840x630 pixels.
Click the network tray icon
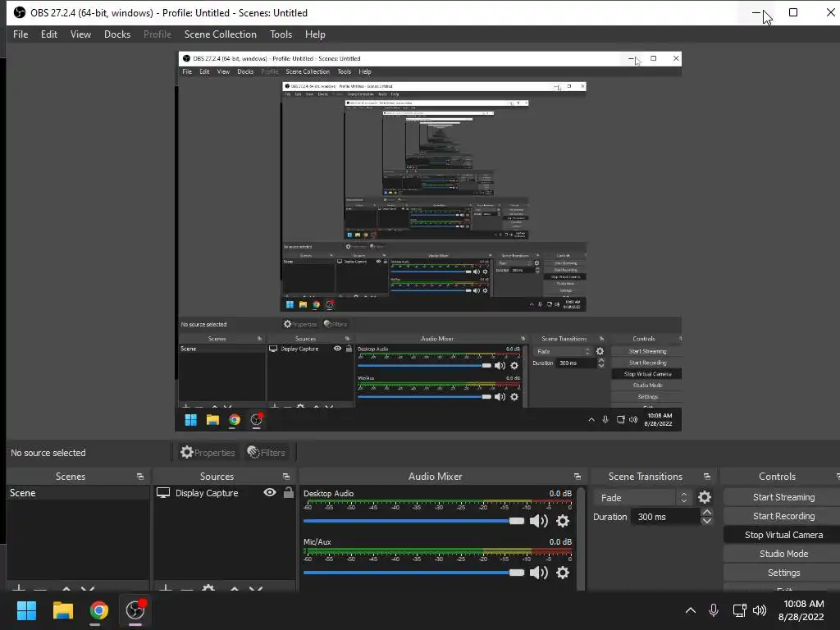(x=739, y=610)
